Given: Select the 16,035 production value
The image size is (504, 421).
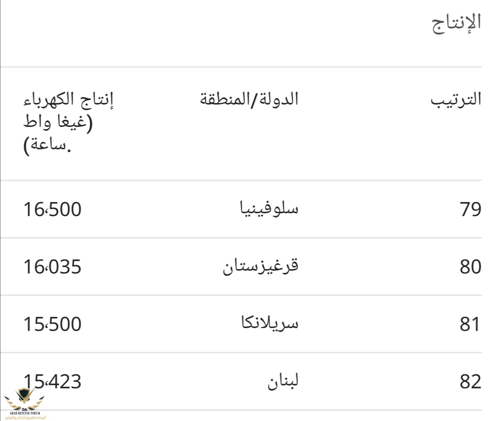Looking at the screenshot, I should click(x=52, y=267).
